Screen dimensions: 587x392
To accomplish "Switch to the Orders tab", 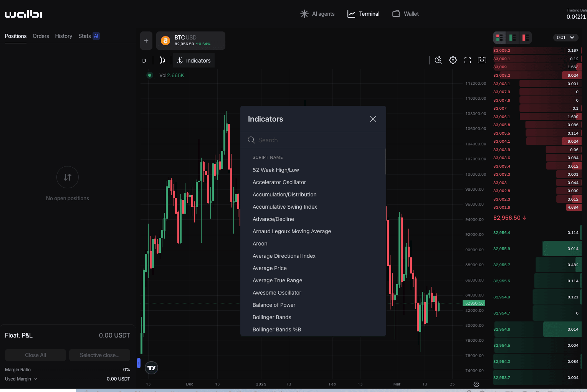I will coord(41,36).
